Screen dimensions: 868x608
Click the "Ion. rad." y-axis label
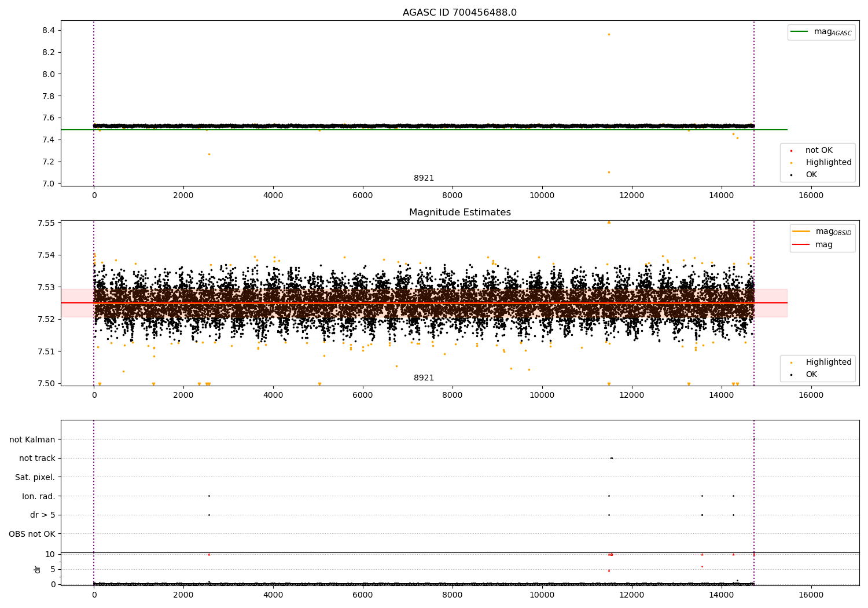(x=39, y=497)
